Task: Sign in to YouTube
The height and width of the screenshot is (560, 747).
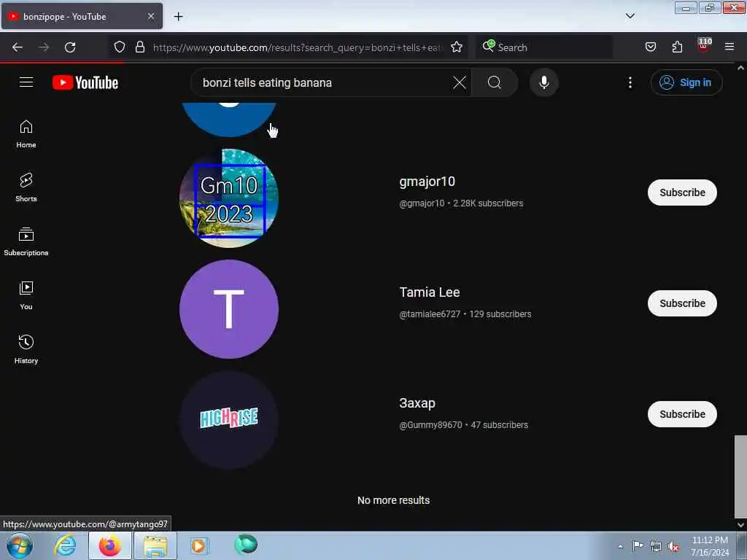Action: click(x=686, y=82)
